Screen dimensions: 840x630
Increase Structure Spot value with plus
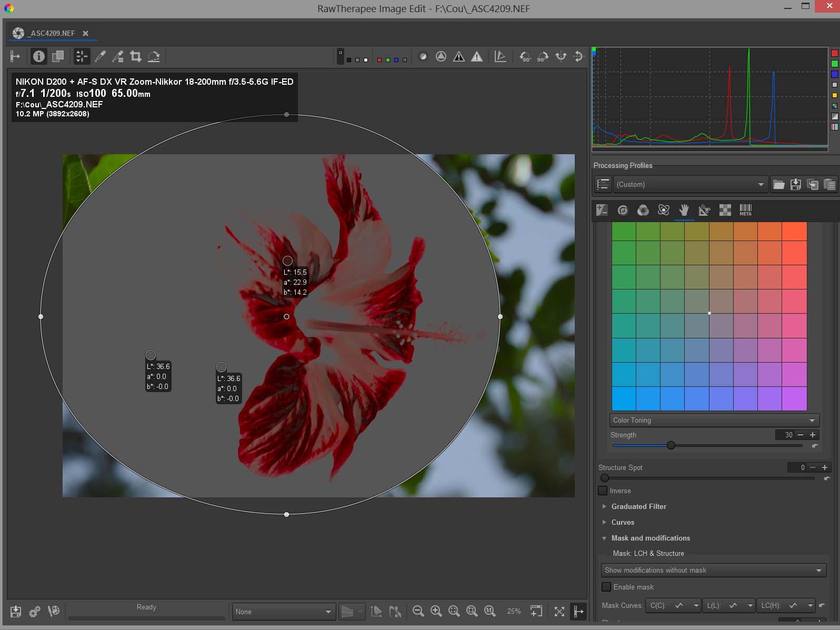[825, 467]
